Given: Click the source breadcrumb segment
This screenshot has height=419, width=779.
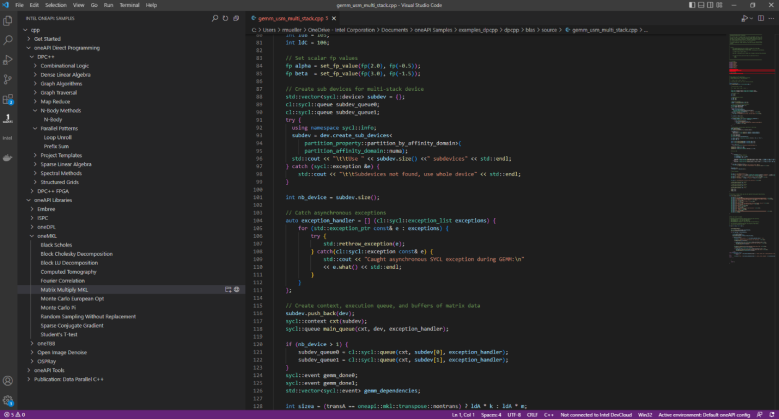Looking at the screenshot, I should pyautogui.click(x=549, y=30).
